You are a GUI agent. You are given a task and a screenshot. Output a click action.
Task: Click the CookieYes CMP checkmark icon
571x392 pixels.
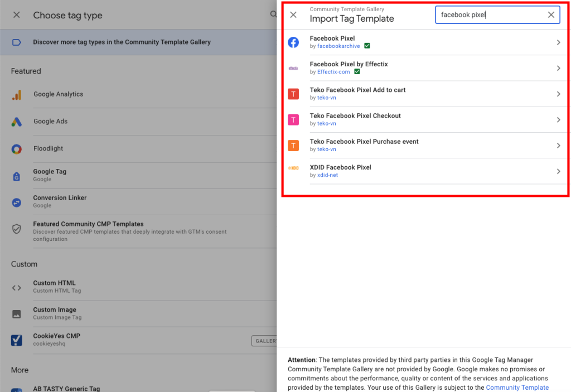point(16,340)
